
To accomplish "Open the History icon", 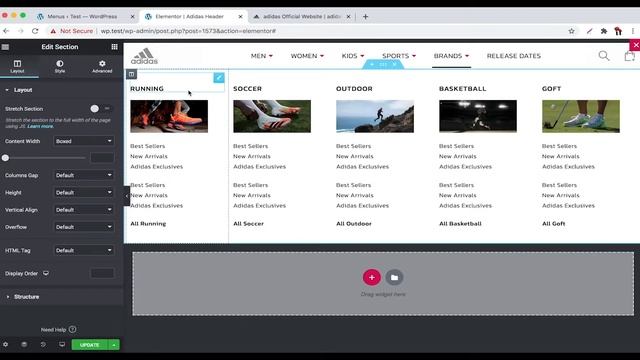I will [43, 344].
